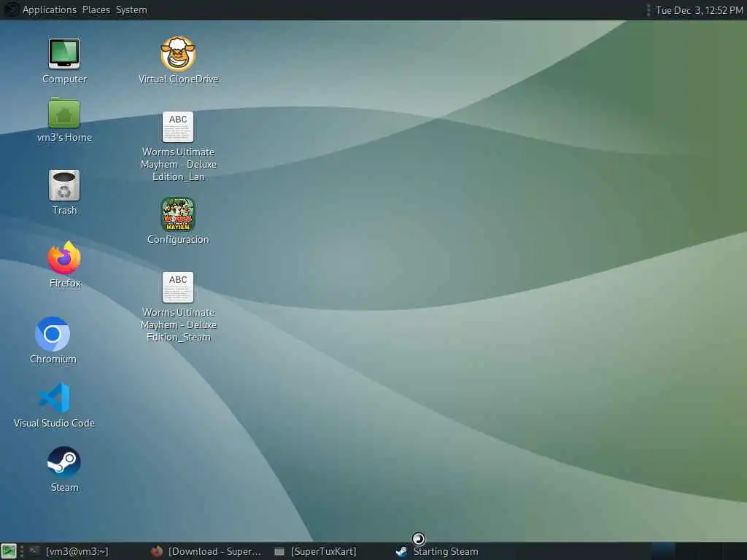Open the Places menu

click(x=96, y=9)
